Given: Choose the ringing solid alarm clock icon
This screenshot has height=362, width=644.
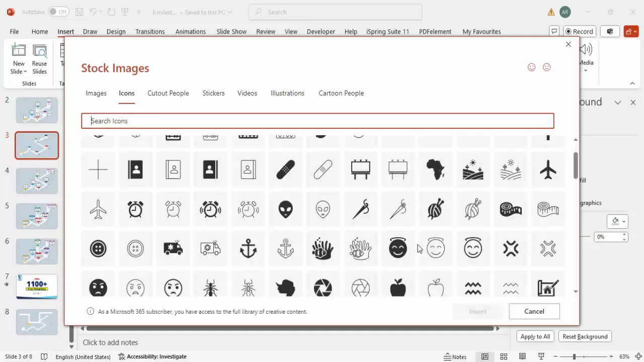Looking at the screenshot, I should [210, 209].
